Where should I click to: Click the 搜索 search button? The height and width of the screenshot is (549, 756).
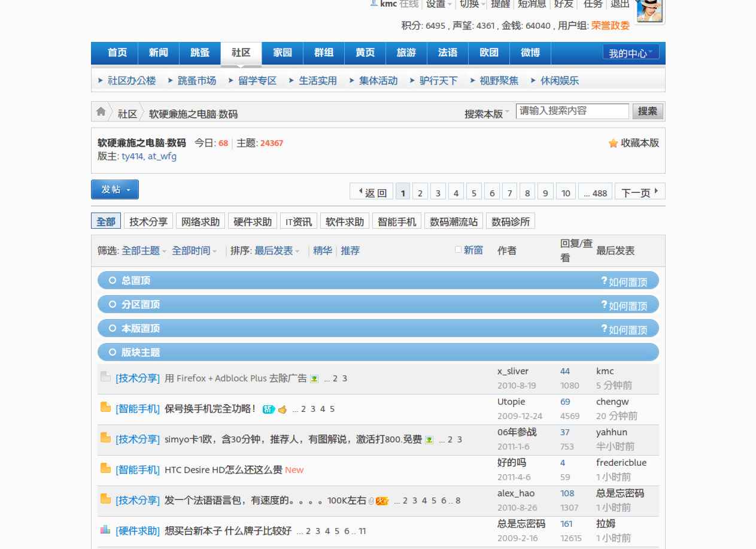(x=647, y=111)
